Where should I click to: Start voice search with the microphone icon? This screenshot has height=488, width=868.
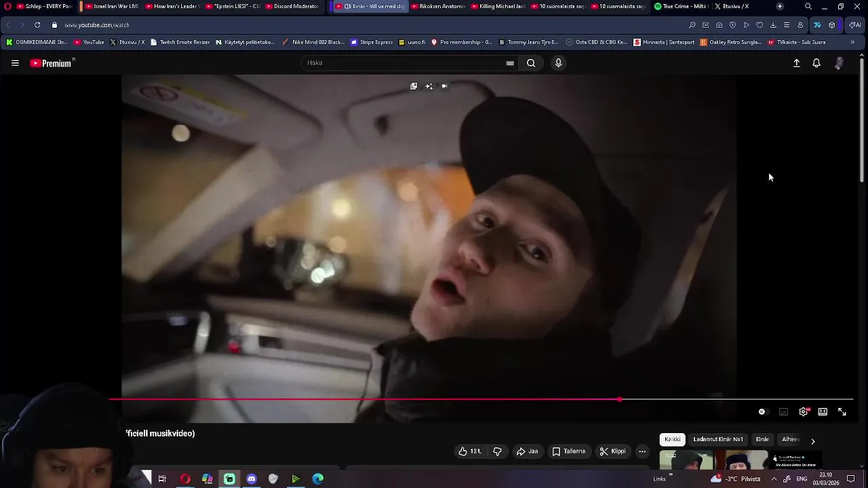558,63
